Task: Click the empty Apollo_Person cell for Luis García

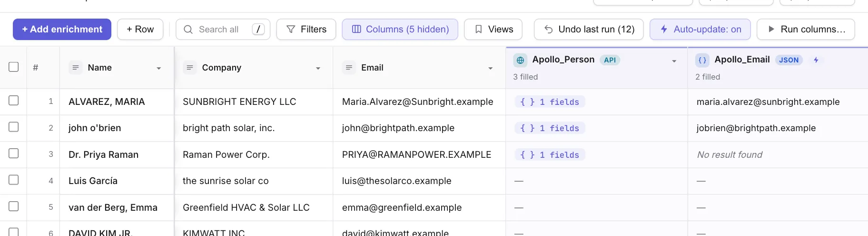Action: 597,181
